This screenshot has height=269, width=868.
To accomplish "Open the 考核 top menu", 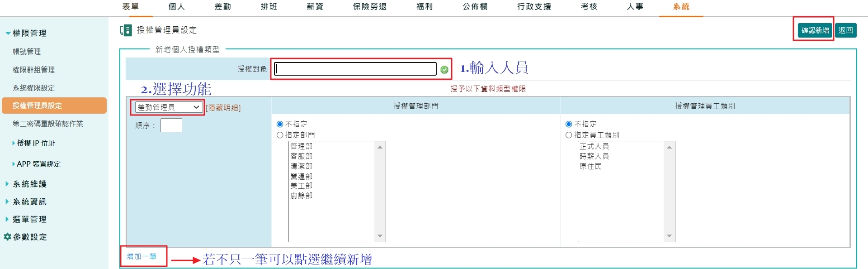I will pyautogui.click(x=589, y=6).
